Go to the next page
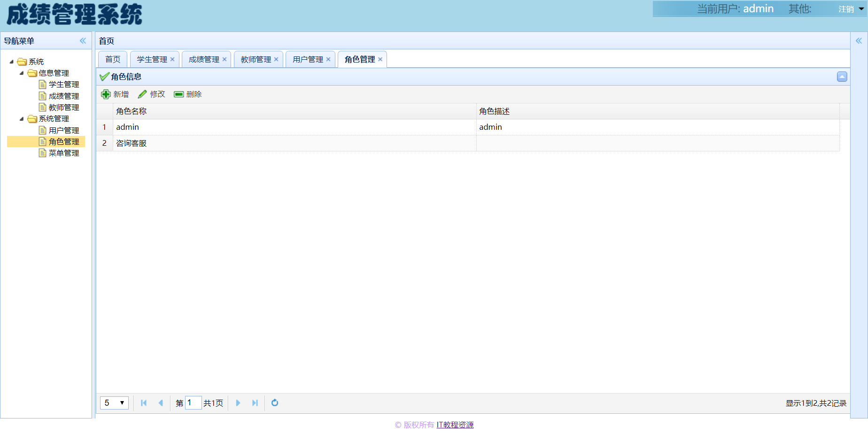 point(238,403)
